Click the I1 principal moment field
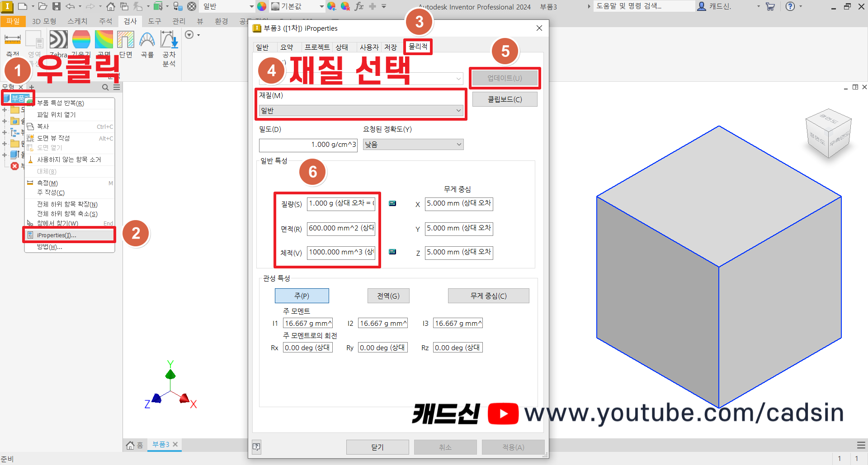Image resolution: width=868 pixels, height=465 pixels. click(307, 324)
